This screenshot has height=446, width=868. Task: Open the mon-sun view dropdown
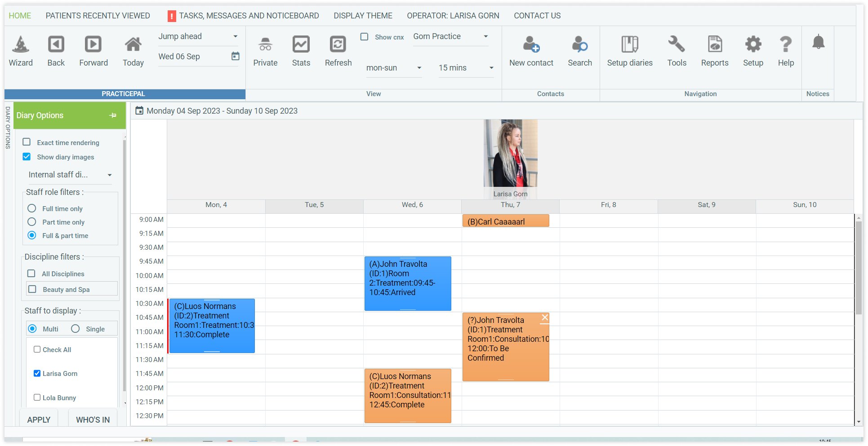click(x=394, y=68)
